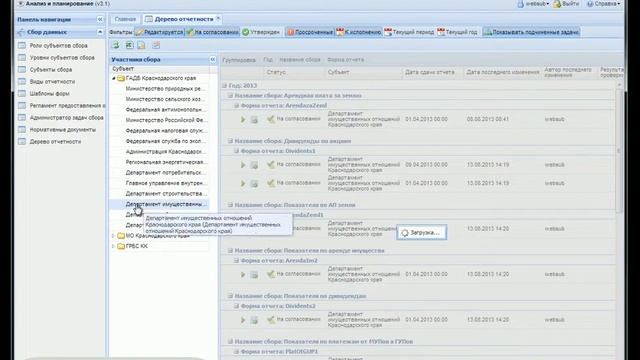Click the icon beside Уровни субъектов сбора
The image size is (640, 360).
pos(22,58)
